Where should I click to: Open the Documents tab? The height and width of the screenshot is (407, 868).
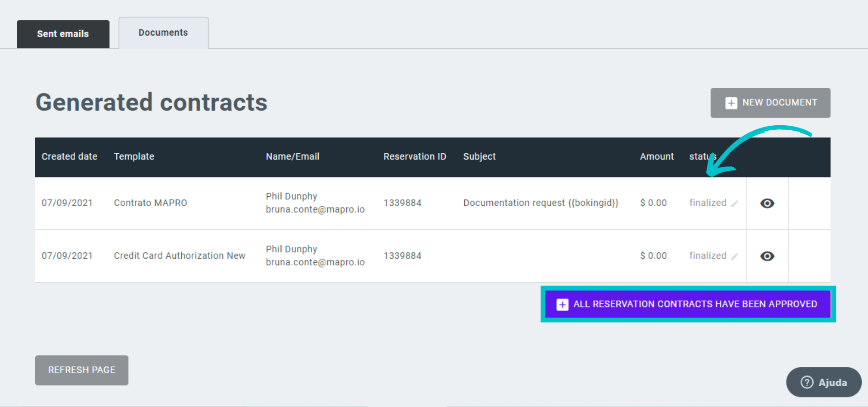[163, 33]
